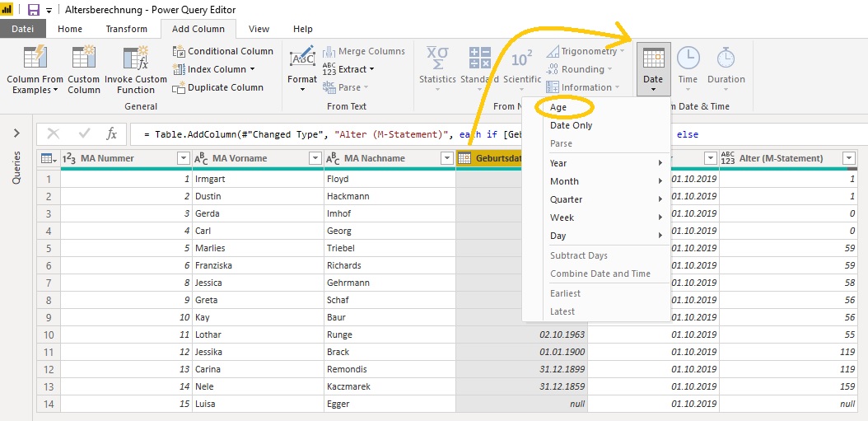Open the Trigonometry dropdown

(x=586, y=51)
